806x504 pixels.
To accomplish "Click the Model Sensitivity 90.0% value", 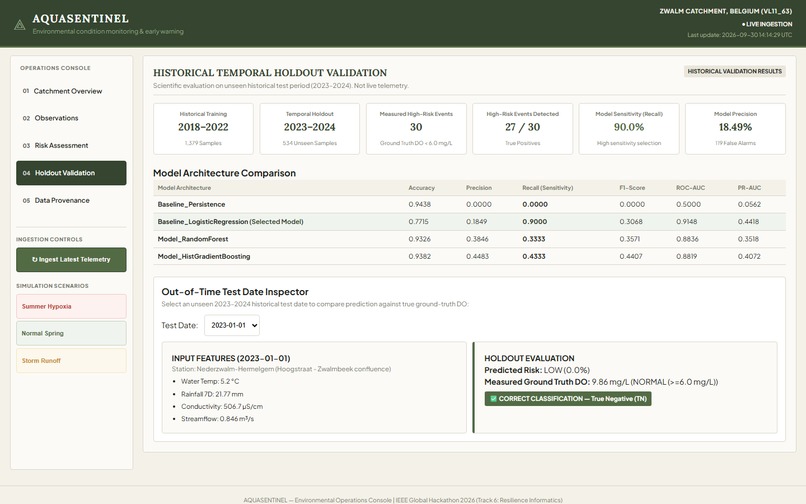I will coord(629,127).
